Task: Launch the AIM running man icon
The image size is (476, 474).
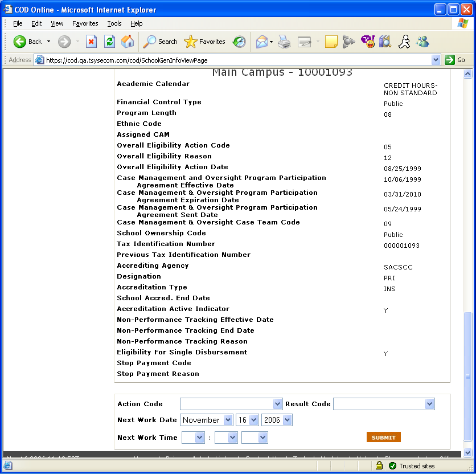Action: pyautogui.click(x=404, y=42)
